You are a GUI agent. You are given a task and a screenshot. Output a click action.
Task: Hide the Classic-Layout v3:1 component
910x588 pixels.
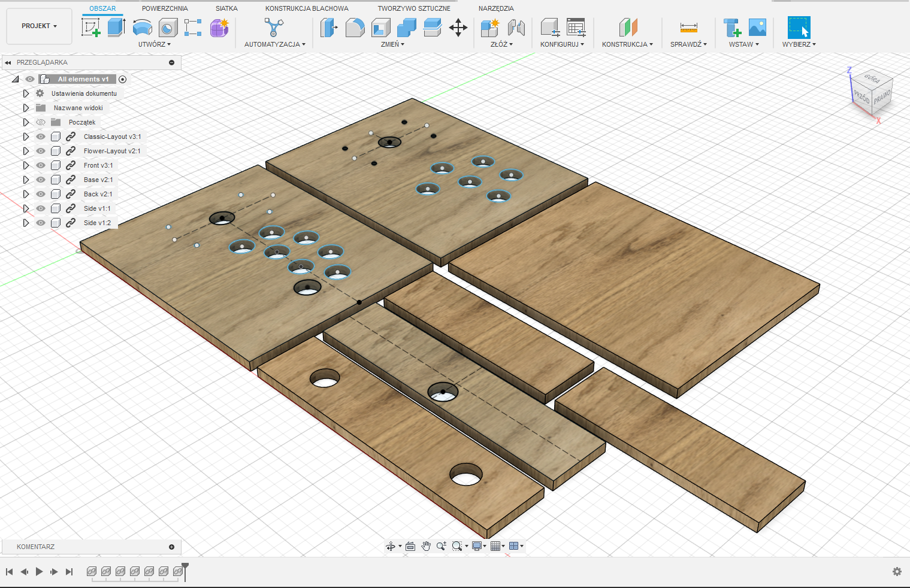(x=41, y=137)
